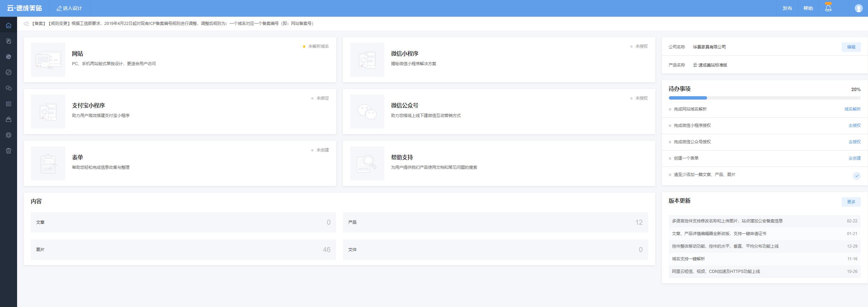Click the WeChat chat icon in sidebar
Viewport: 868px width, 307px height.
8,88
